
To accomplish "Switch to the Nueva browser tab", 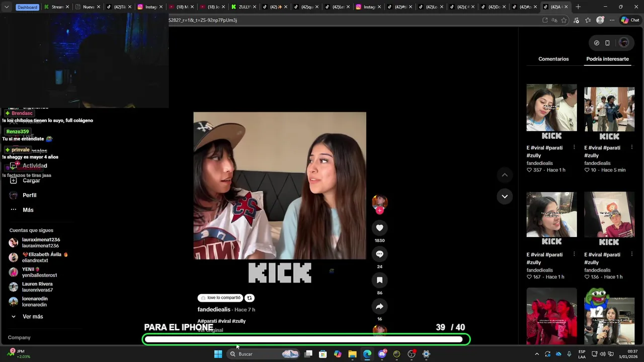I will 88,7.
